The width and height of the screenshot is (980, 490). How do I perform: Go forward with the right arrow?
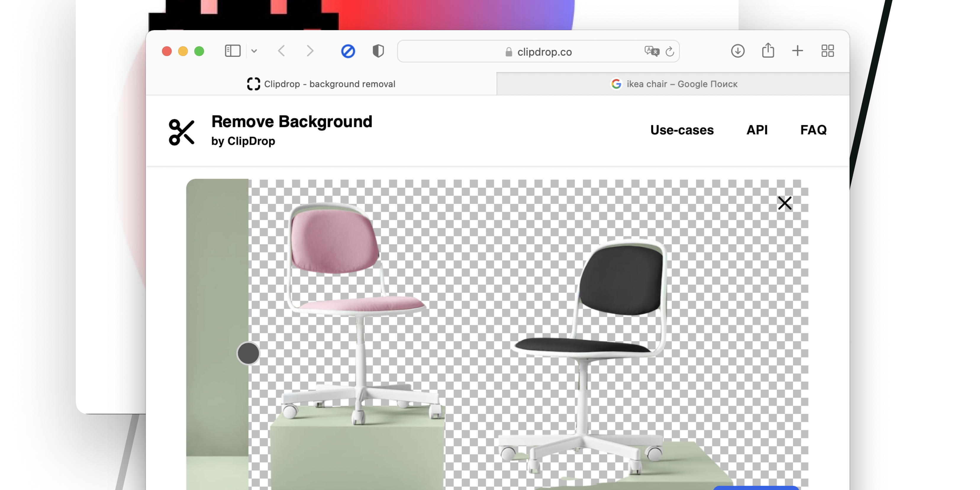pyautogui.click(x=310, y=51)
